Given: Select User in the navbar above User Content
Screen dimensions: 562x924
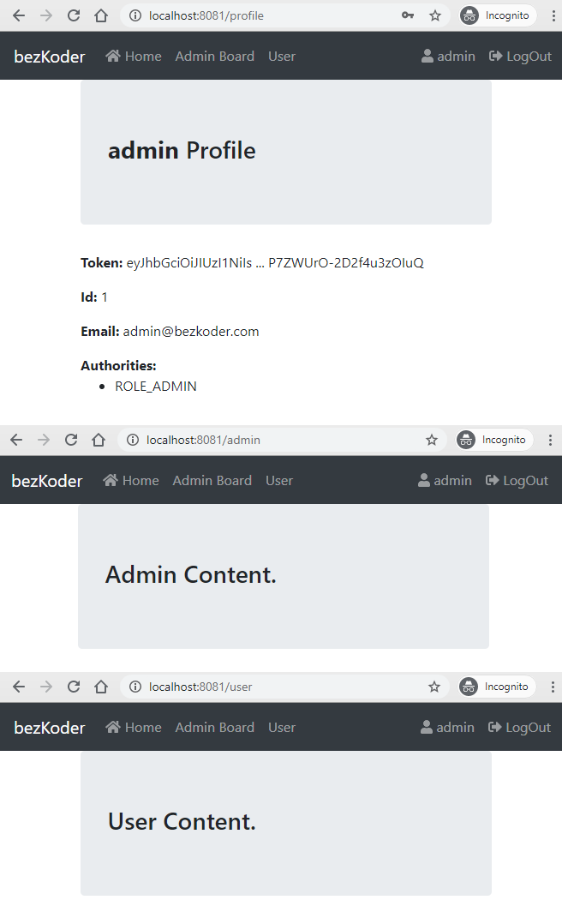Looking at the screenshot, I should point(281,727).
